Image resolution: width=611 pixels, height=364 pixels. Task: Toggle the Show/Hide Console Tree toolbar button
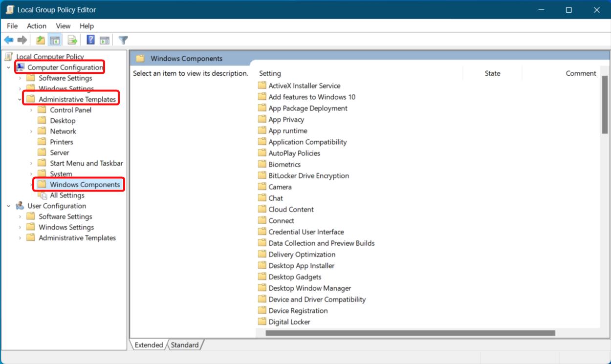54,40
